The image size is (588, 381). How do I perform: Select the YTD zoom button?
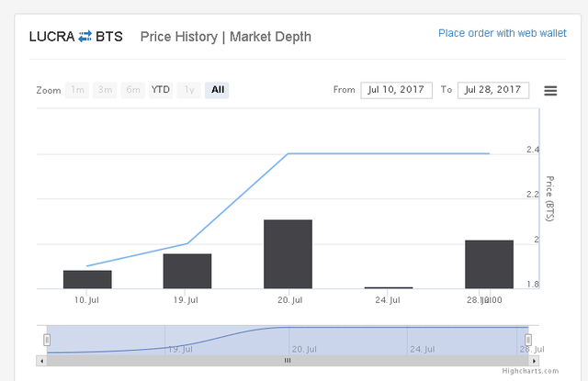161,90
